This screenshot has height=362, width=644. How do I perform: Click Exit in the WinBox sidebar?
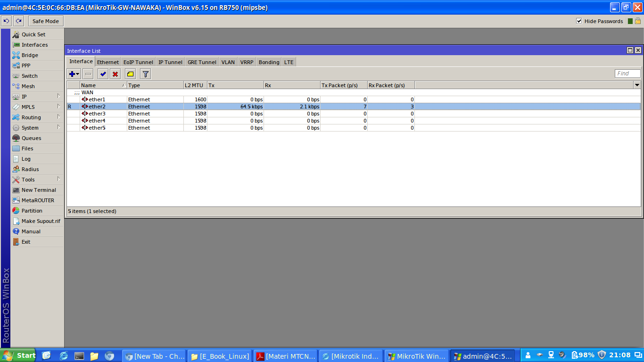(37, 242)
